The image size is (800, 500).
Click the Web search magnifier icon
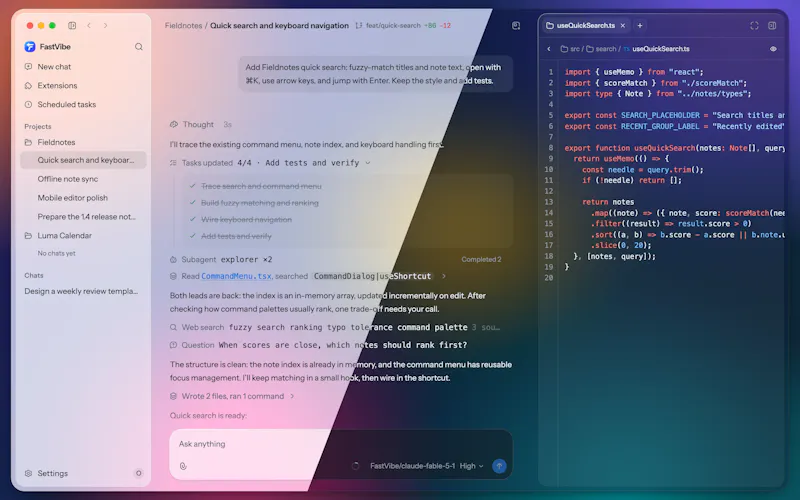coord(173,328)
